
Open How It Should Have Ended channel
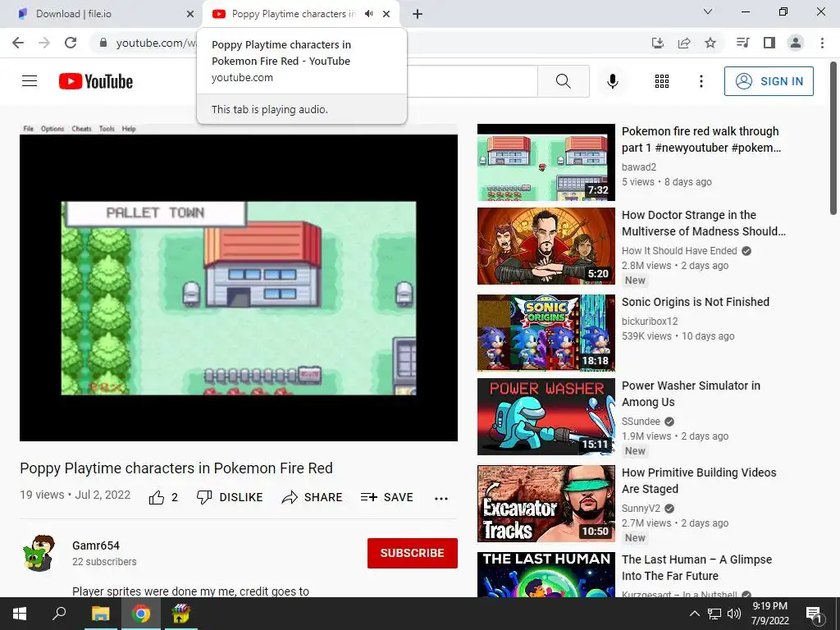point(679,251)
